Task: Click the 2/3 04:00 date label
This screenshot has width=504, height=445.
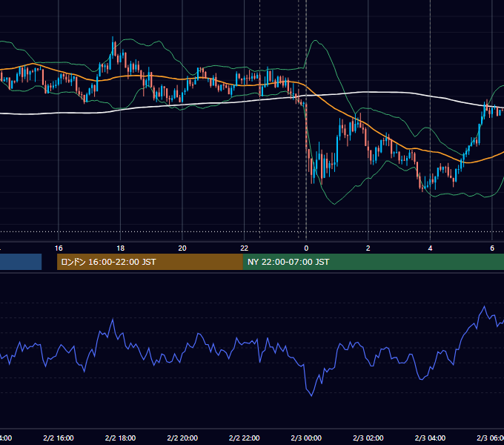Action: (x=430, y=438)
